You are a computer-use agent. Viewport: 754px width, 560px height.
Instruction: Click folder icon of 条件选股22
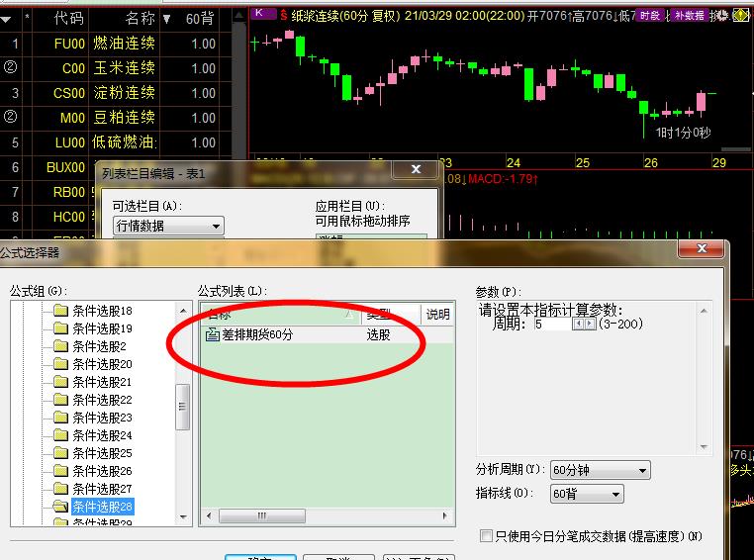point(60,400)
